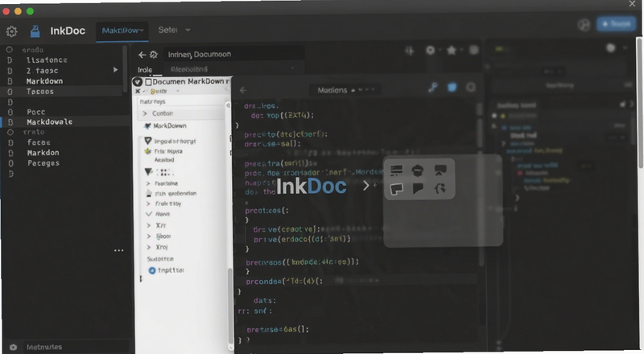The width and height of the screenshot is (644, 354).
Task: Select the 'Irole' tab under the back arrow
Action: click(145, 70)
